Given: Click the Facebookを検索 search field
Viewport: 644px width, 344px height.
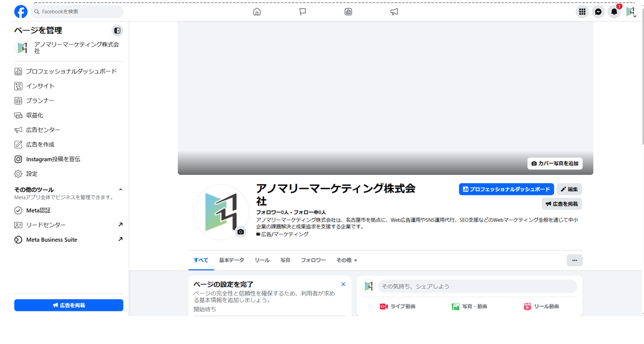Looking at the screenshot, I should point(77,12).
